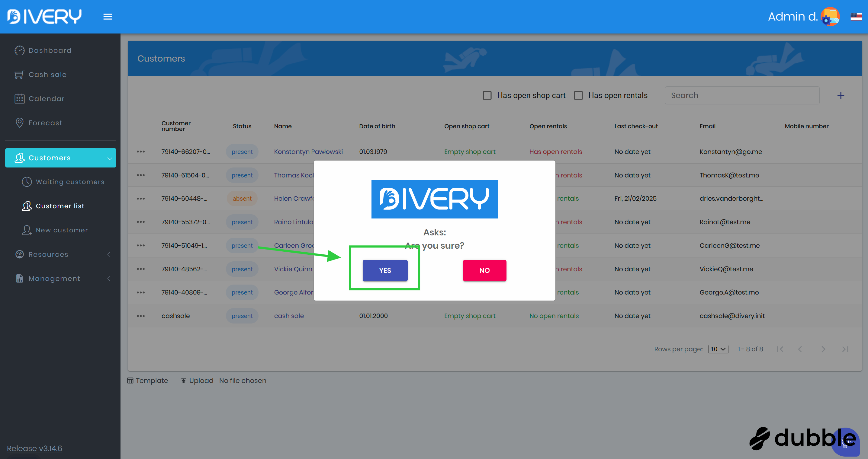Click the US flag language icon
868x459 pixels.
[x=856, y=17]
